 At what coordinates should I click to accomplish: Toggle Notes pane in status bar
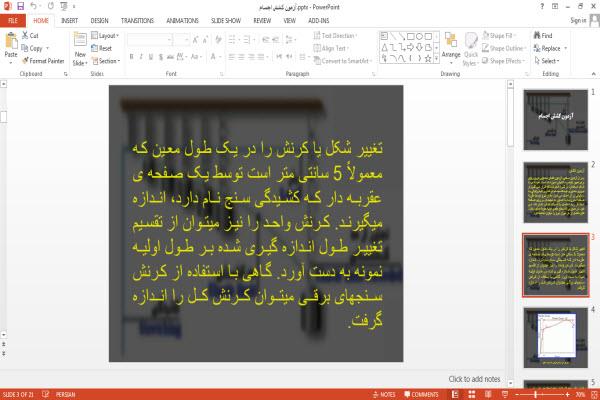[384, 394]
